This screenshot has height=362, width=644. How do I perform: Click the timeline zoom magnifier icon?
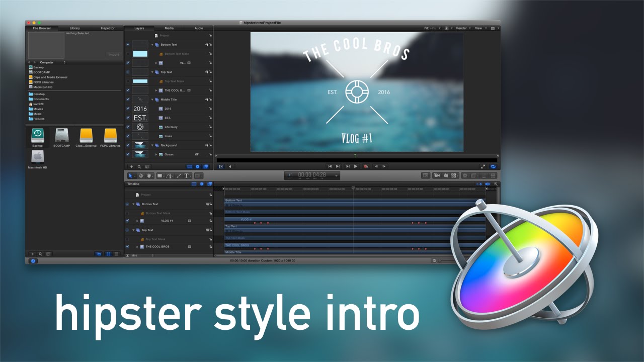[x=496, y=184]
